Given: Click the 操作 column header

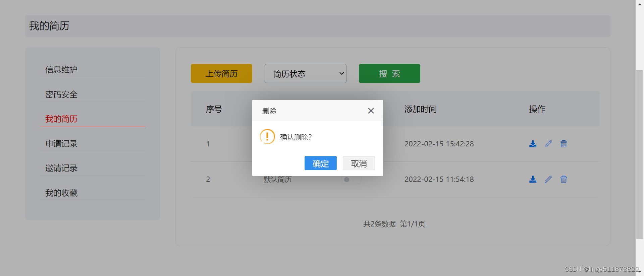Looking at the screenshot, I should pos(537,109).
